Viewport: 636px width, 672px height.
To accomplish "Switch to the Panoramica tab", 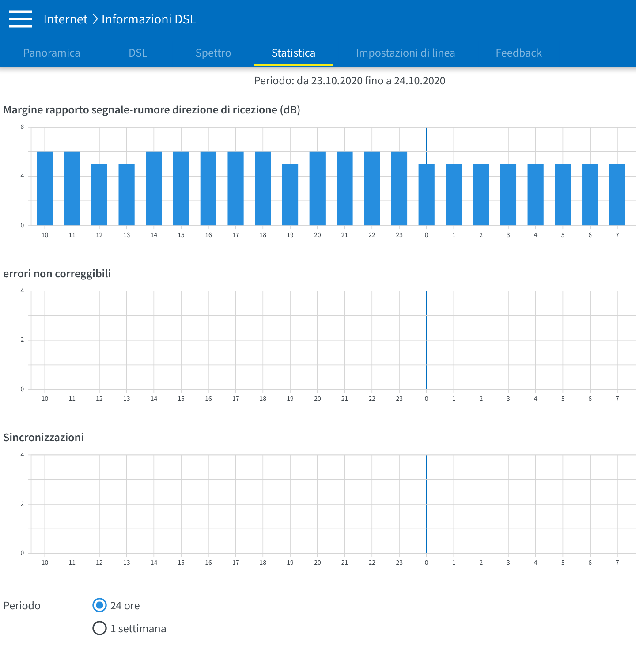I will 52,53.
